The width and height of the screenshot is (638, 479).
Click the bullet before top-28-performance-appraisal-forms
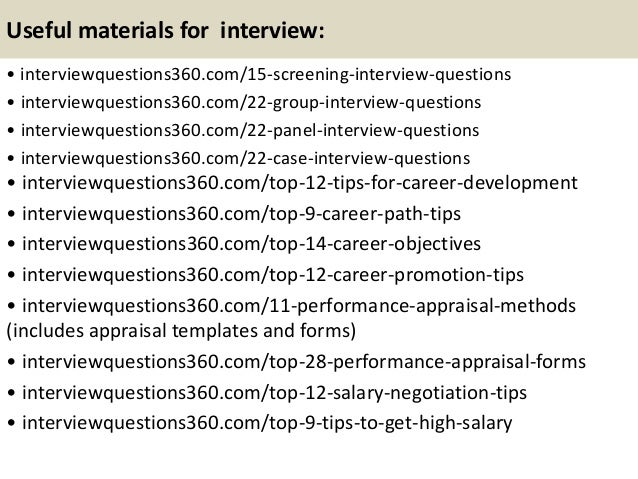pyautogui.click(x=10, y=361)
